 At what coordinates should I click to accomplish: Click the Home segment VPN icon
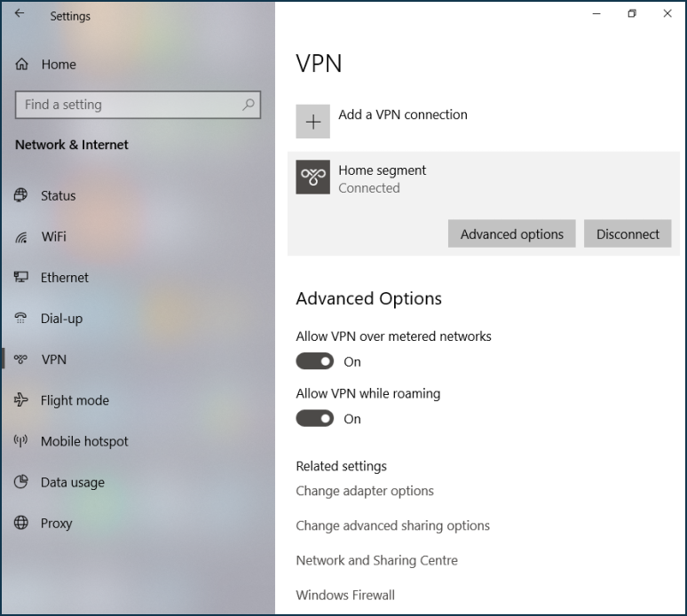click(312, 178)
